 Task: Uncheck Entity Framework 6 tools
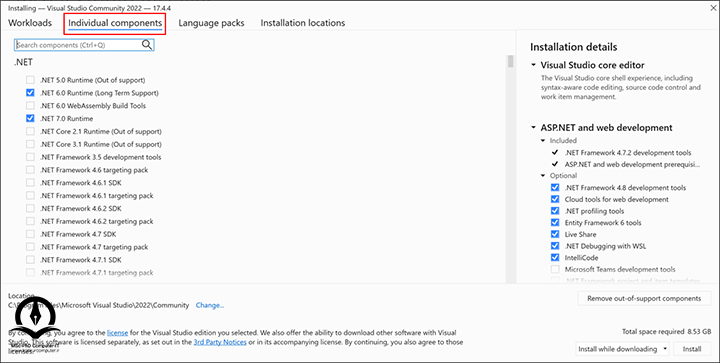[555, 223]
